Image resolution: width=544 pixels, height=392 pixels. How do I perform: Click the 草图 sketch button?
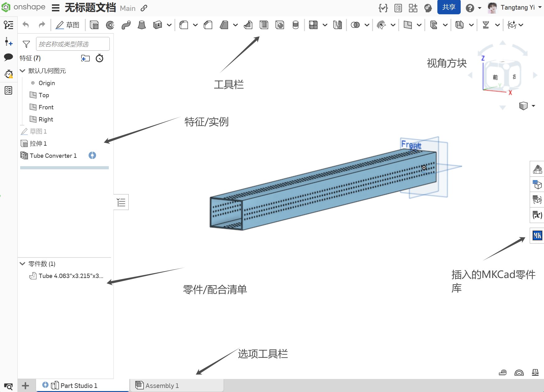coord(67,25)
